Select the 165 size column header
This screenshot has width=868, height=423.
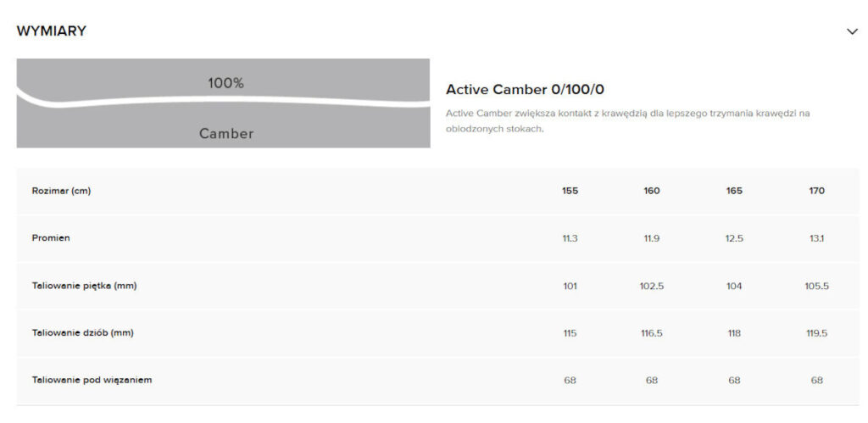(734, 191)
